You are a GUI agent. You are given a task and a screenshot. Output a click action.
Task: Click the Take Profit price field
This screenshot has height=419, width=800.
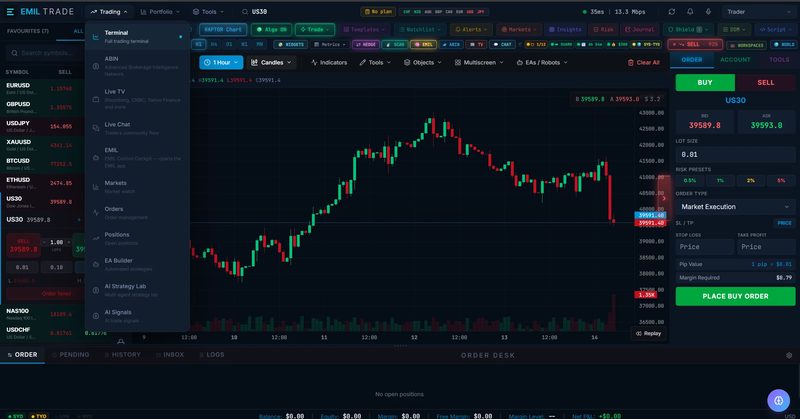tap(766, 247)
